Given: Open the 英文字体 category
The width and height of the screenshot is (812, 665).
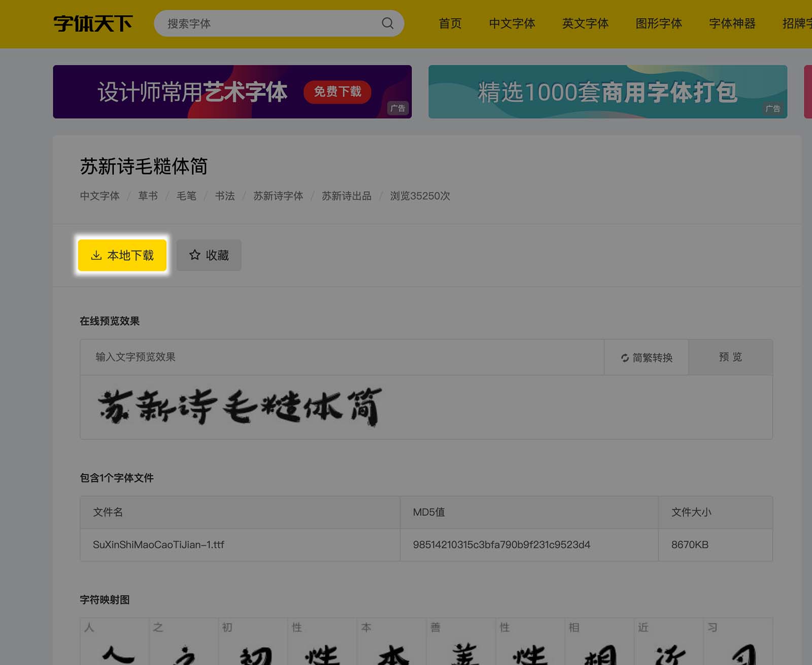Looking at the screenshot, I should click(585, 23).
